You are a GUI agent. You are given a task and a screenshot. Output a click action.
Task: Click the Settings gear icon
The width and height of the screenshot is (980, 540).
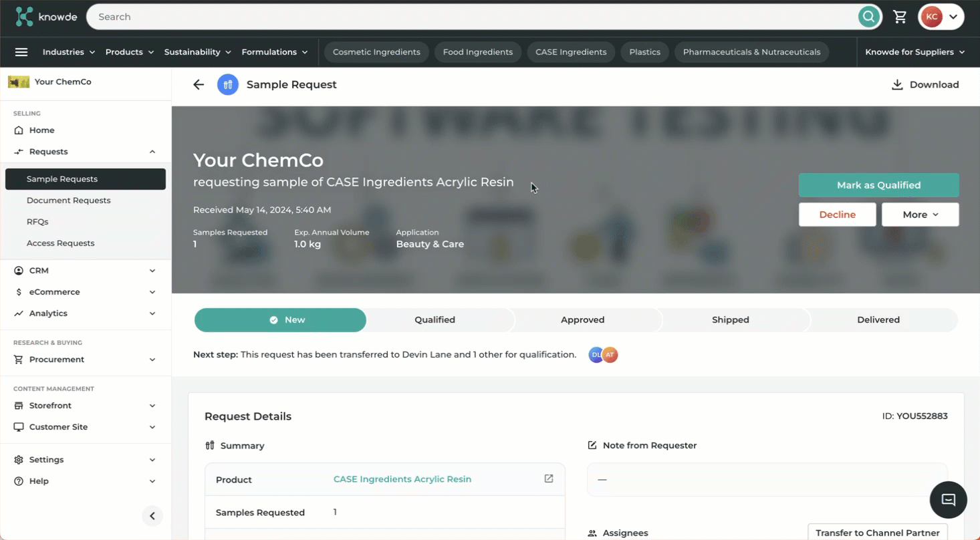click(x=19, y=460)
